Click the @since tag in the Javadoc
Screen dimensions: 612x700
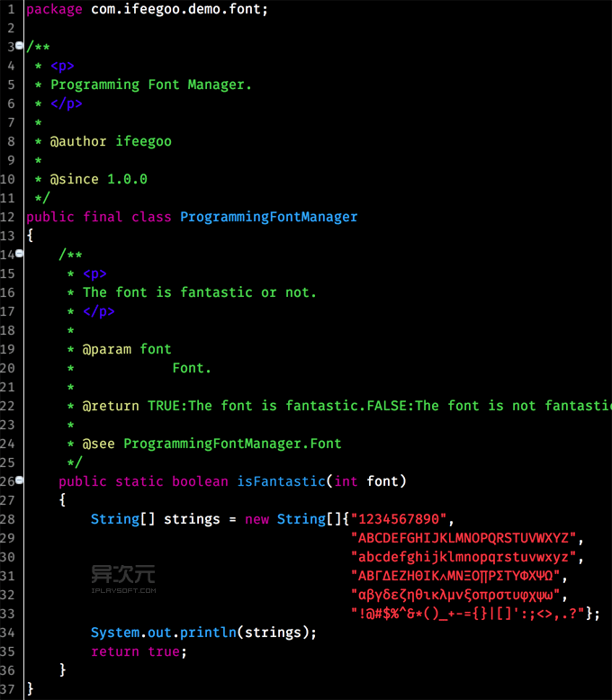(74, 179)
